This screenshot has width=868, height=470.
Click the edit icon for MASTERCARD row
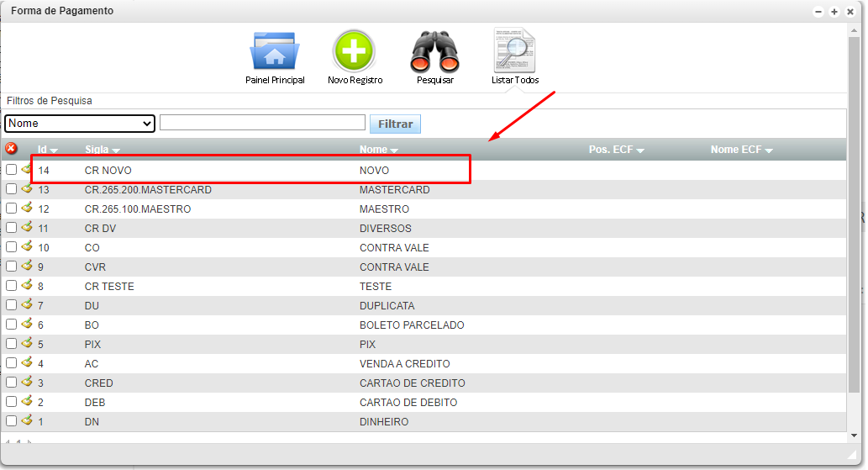click(x=26, y=188)
